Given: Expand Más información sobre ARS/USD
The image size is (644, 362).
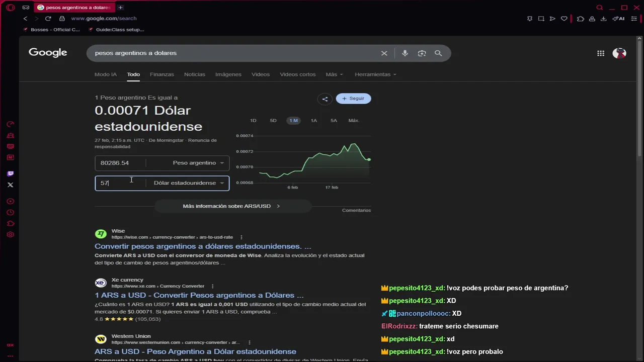Looking at the screenshot, I should 232,206.
